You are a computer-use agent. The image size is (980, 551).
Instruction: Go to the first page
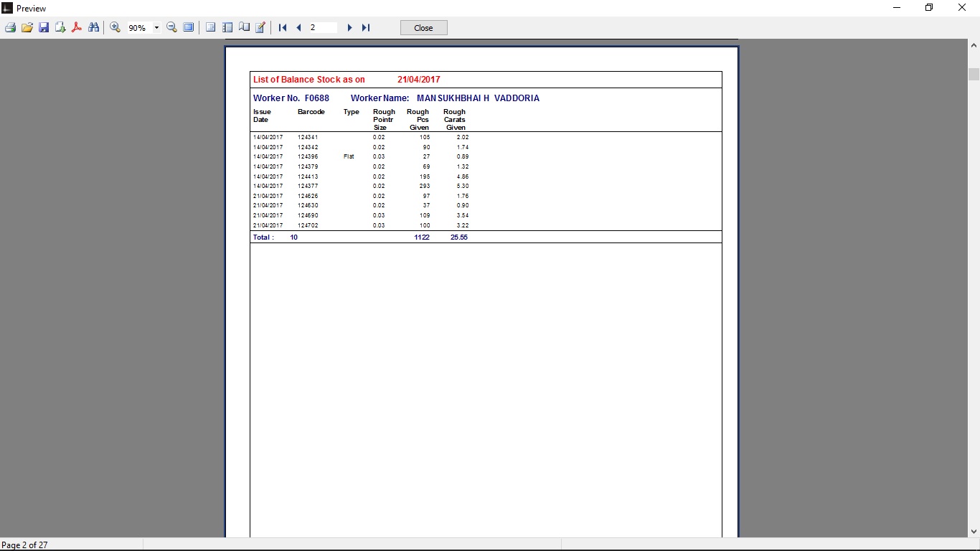point(283,27)
